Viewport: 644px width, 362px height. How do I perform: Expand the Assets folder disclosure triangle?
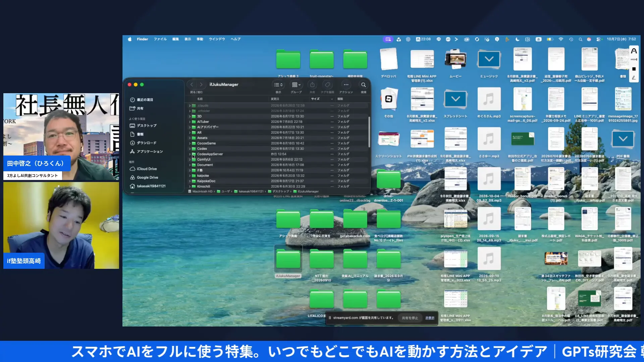pyautogui.click(x=190, y=138)
